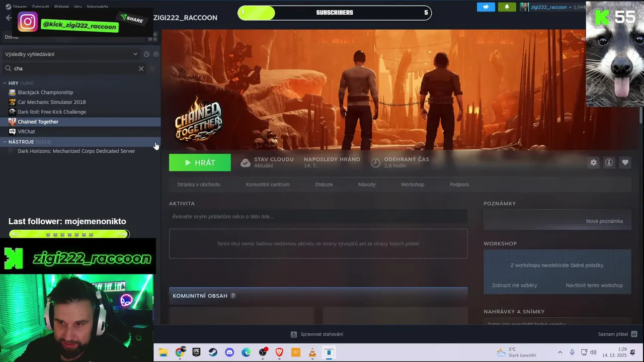Open Steam announcements megaphone button
Viewport: 644px width, 362px height.
(x=486, y=7)
